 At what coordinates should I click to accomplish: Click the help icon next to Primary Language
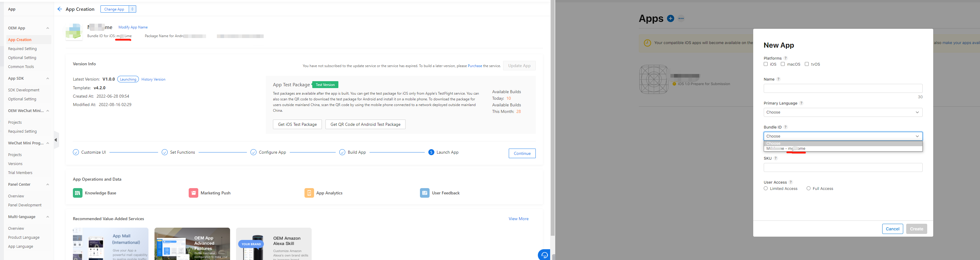tap(801, 103)
